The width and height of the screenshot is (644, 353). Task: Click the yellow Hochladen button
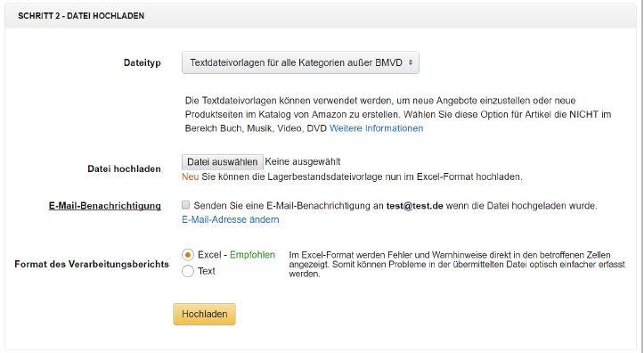tap(204, 314)
